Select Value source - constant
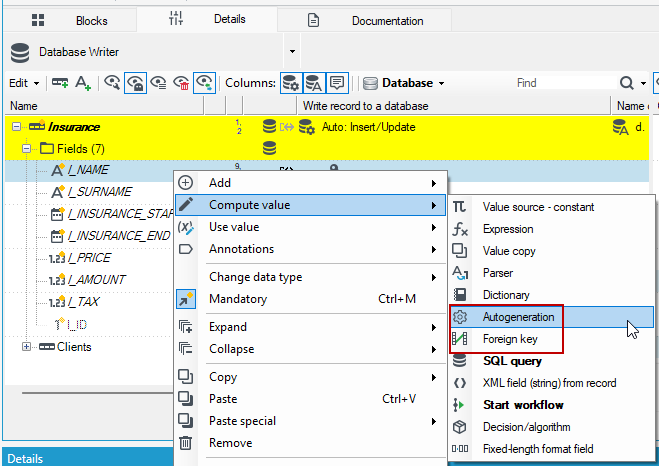Image resolution: width=659 pixels, height=466 pixels. point(552,207)
